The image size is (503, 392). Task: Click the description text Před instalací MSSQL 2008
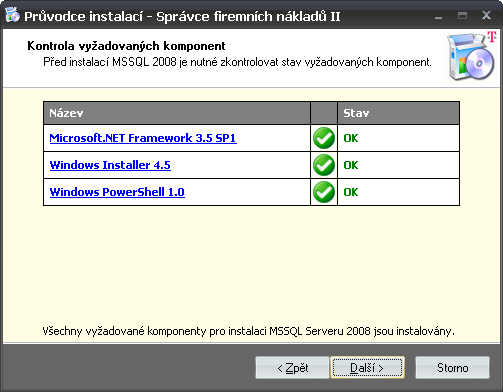237,62
